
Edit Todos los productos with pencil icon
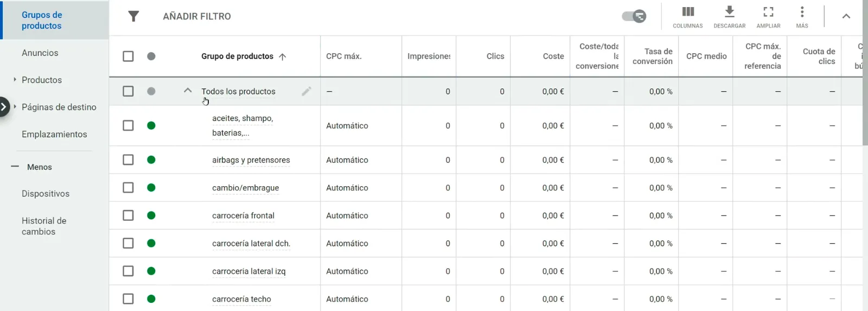[x=307, y=91]
